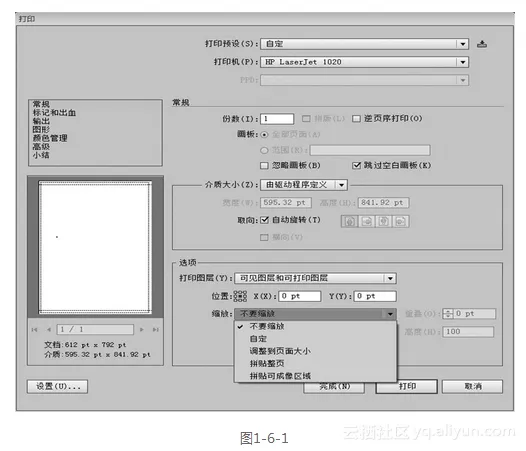The height and width of the screenshot is (451, 526).
Task: Click the 份数(I) copies field
Action: [277, 119]
